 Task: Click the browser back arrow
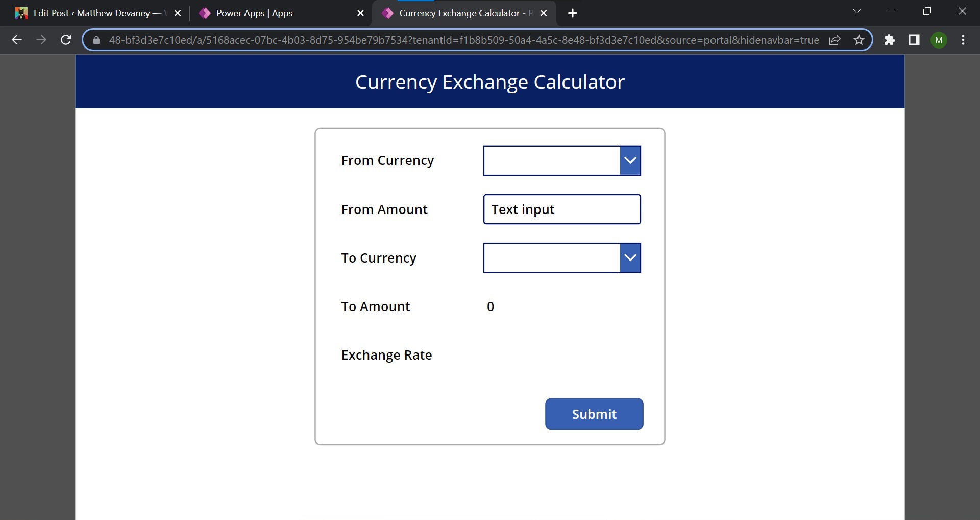click(17, 40)
